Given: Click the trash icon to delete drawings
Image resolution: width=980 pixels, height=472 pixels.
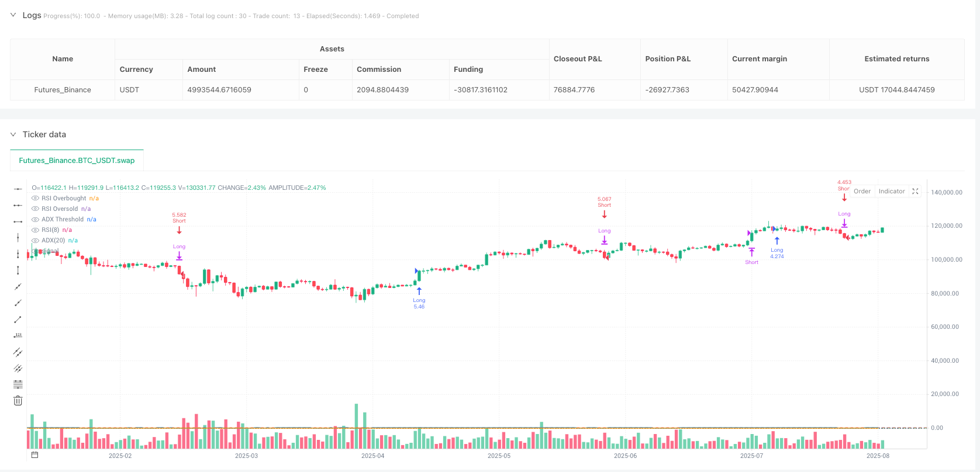Looking at the screenshot, I should click(18, 401).
